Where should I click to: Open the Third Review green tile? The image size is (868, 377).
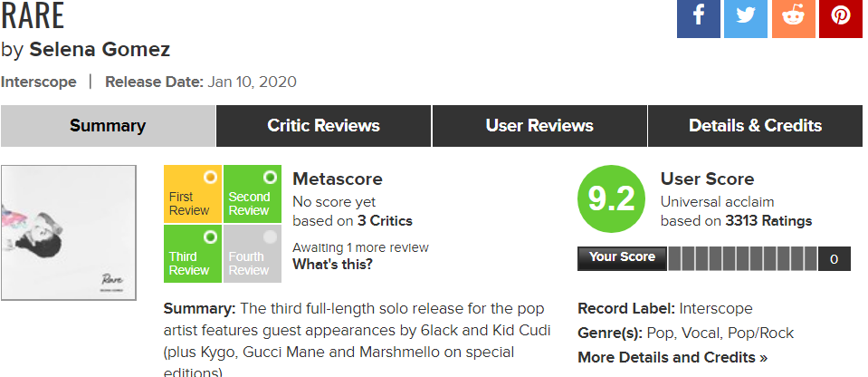click(x=192, y=254)
